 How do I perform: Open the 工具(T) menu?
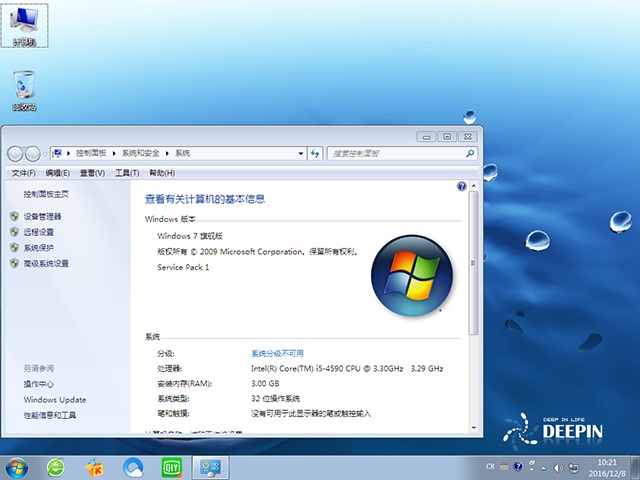click(x=127, y=173)
